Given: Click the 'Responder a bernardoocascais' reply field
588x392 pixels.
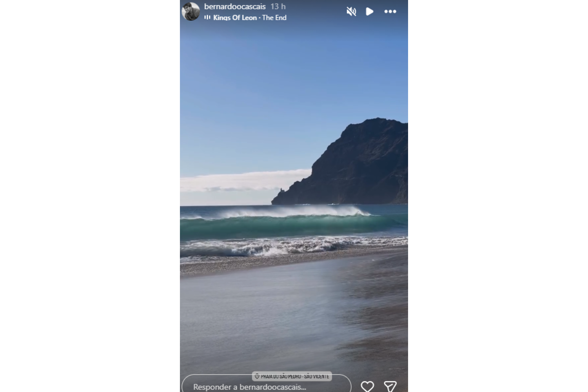Looking at the screenshot, I should 267,385.
